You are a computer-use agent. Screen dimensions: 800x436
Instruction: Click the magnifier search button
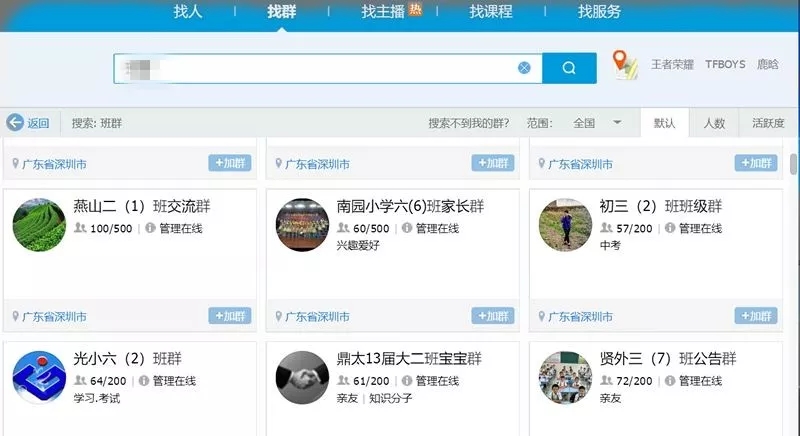(569, 68)
